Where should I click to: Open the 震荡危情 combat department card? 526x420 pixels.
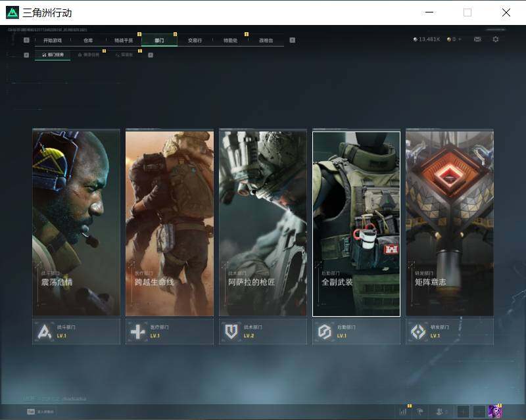pos(76,223)
